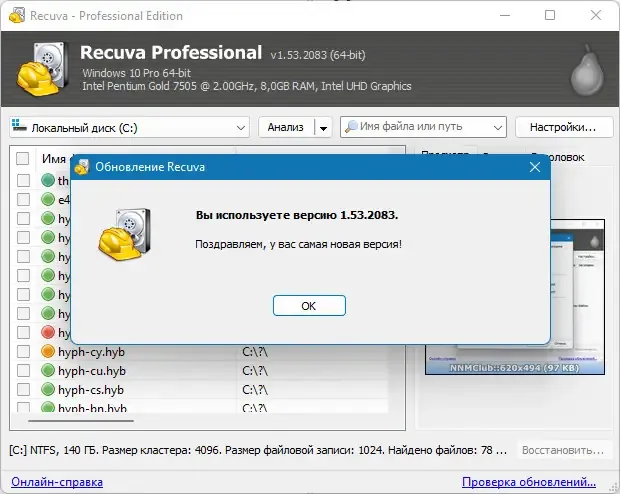Check the box for hyph-cs.hyb

pyautogui.click(x=23, y=389)
